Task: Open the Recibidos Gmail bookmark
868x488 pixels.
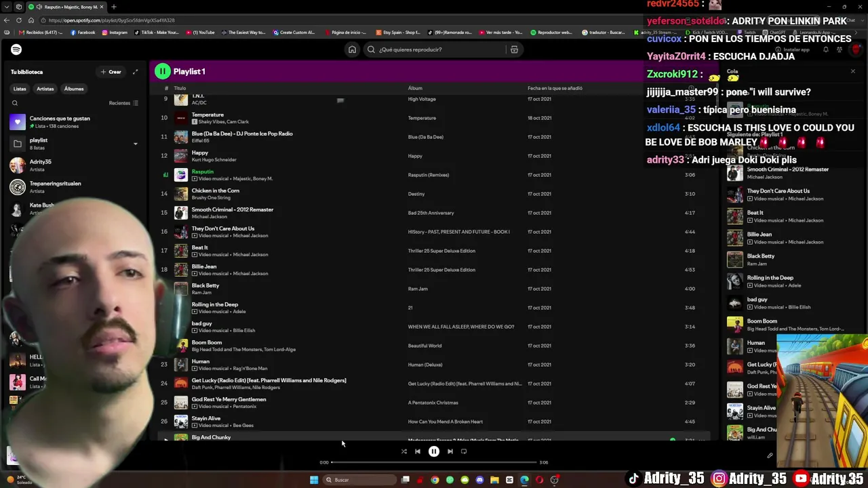Action: pyautogui.click(x=41, y=33)
